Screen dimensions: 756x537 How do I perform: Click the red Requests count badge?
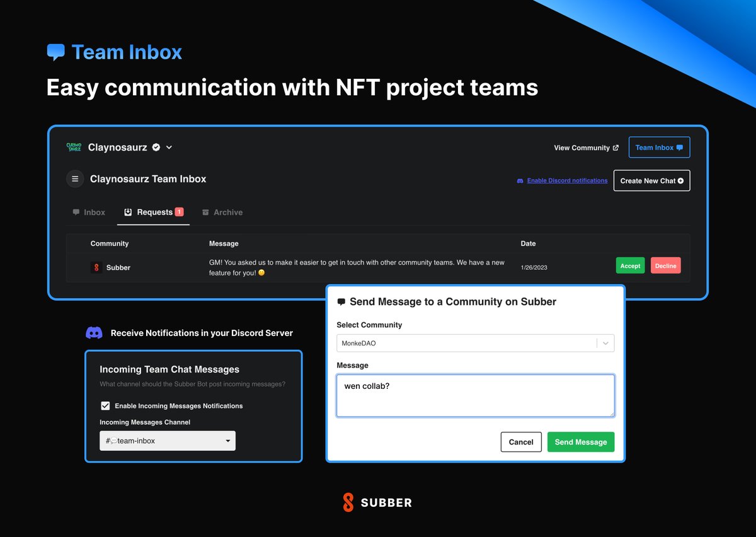(179, 212)
